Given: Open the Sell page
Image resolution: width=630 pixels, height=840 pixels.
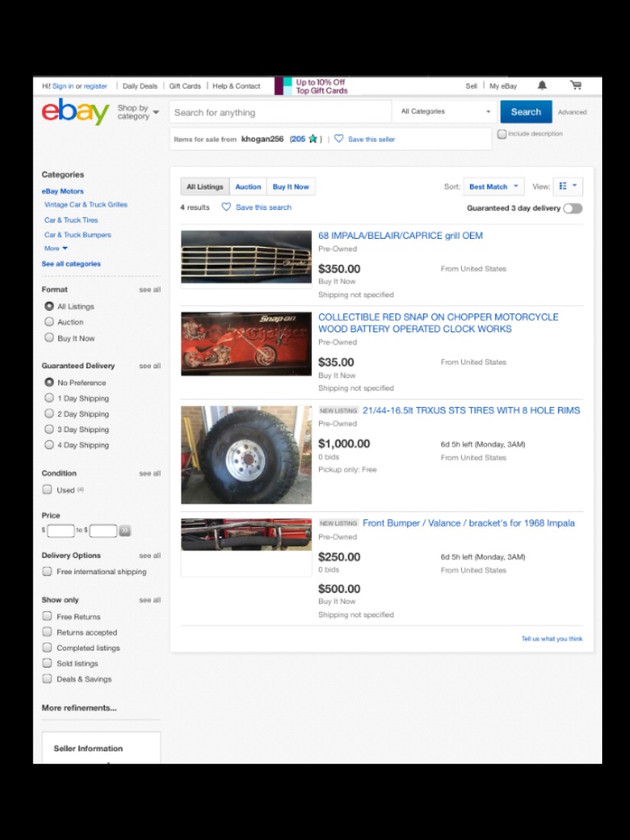Looking at the screenshot, I should click(472, 85).
